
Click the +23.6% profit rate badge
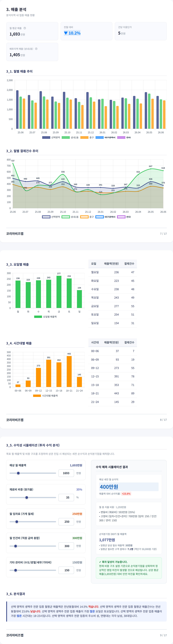[126, 494]
